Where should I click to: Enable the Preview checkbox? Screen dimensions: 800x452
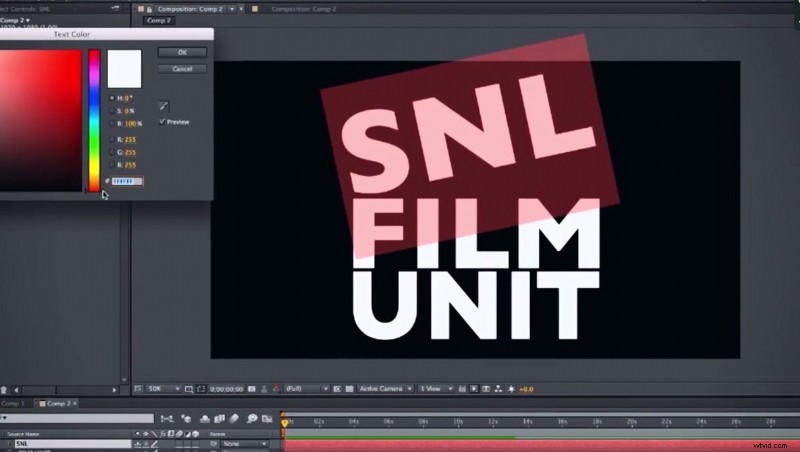click(x=163, y=122)
